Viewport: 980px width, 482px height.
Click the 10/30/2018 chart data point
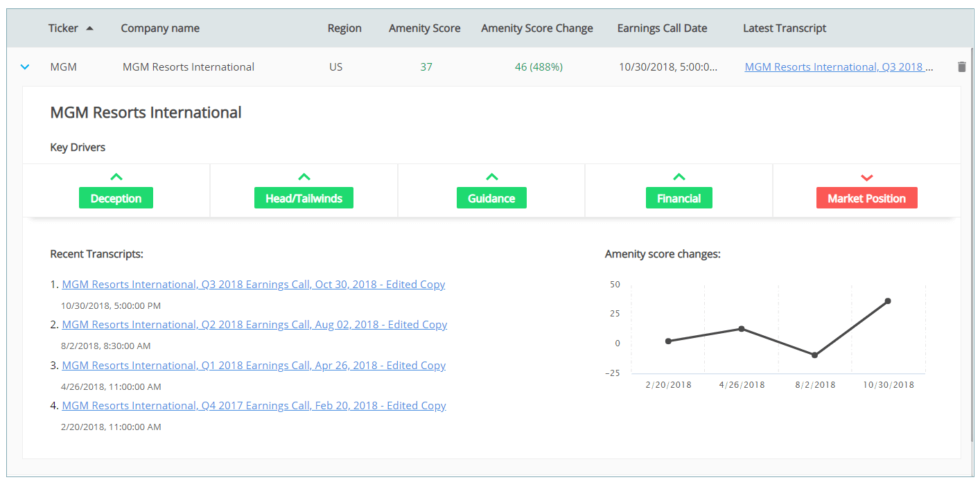click(888, 301)
